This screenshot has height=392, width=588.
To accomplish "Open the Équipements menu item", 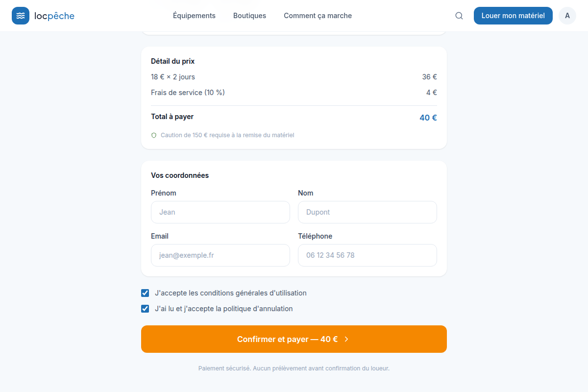I will click(x=194, y=16).
